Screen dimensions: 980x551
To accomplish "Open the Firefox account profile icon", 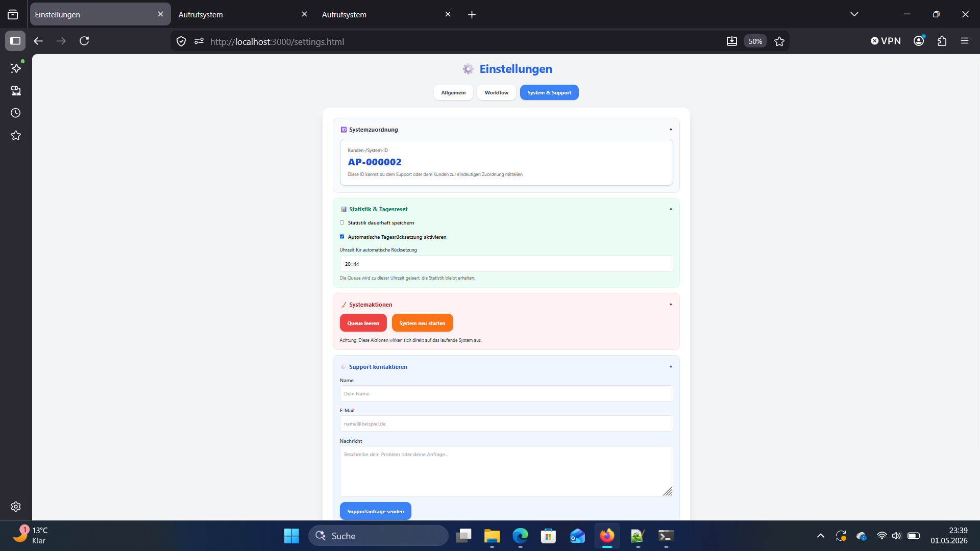I will tap(919, 41).
